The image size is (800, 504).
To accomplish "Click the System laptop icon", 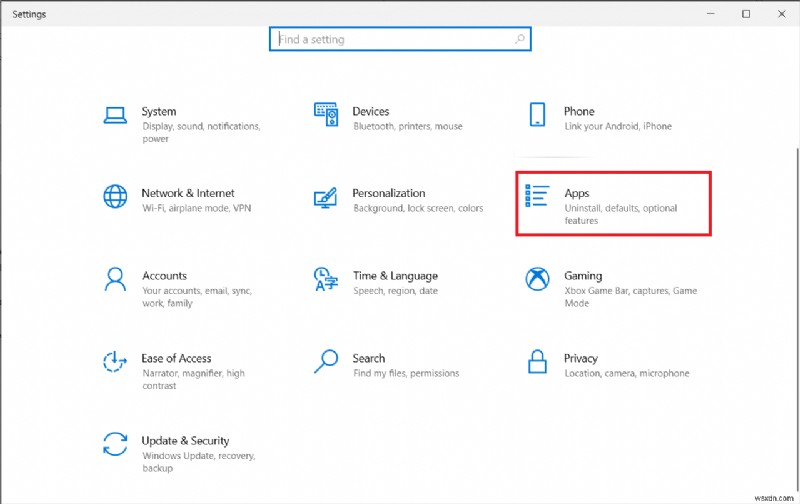I will pos(116,114).
